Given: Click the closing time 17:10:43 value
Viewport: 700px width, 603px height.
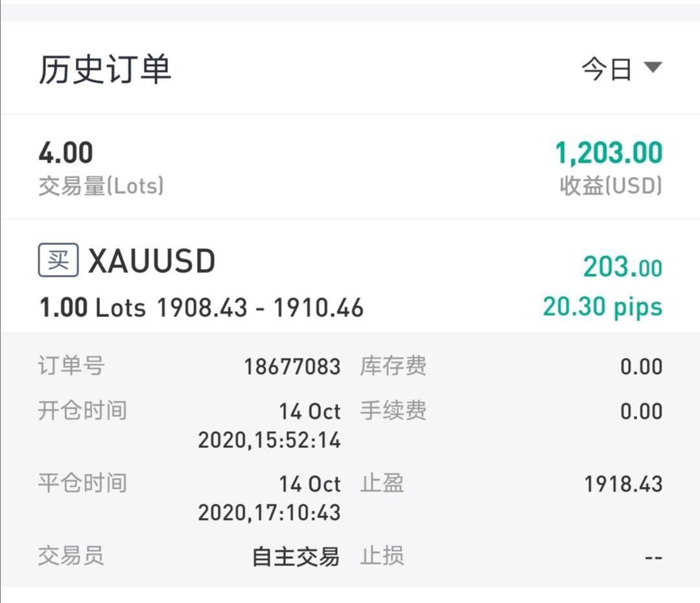Looking at the screenshot, I should pos(269,513).
